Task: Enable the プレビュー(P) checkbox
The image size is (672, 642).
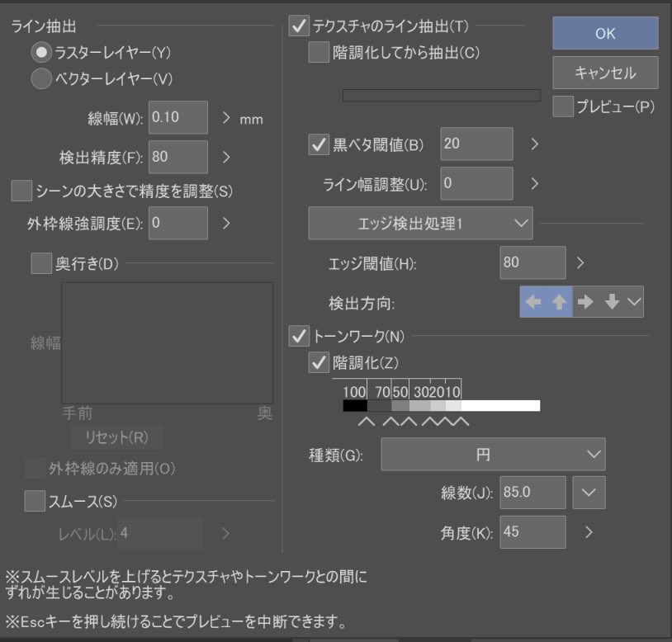Action: (562, 106)
